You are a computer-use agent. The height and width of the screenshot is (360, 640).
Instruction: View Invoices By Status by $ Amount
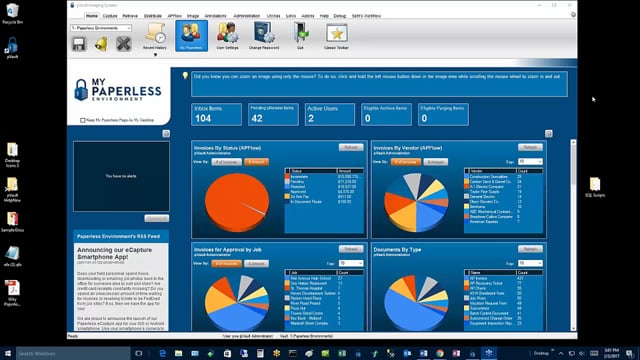pos(256,162)
